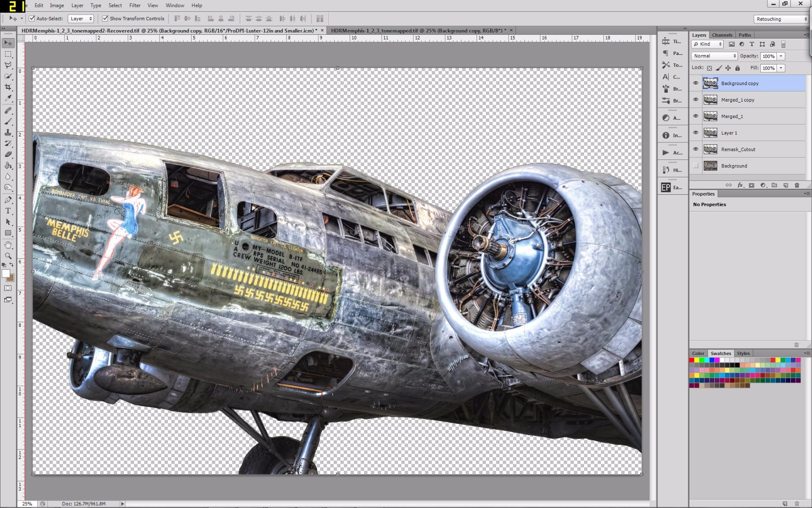This screenshot has width=812, height=508.
Task: Click the foreground color swatch
Action: click(x=6, y=273)
